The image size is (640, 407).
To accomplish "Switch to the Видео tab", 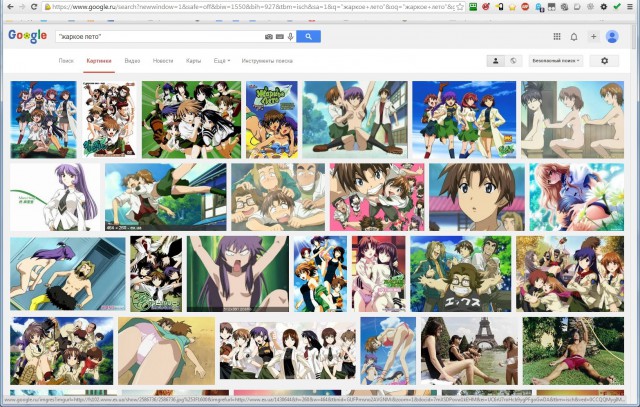I will coord(132,61).
